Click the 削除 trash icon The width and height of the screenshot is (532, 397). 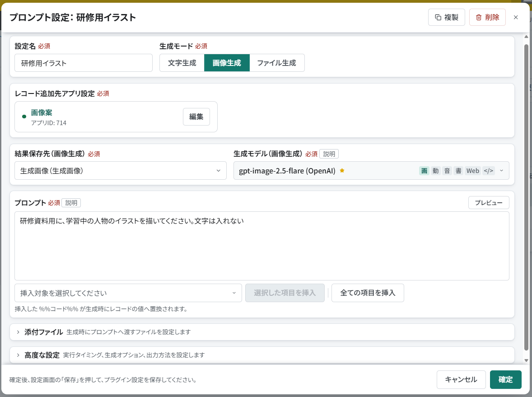pyautogui.click(x=478, y=17)
